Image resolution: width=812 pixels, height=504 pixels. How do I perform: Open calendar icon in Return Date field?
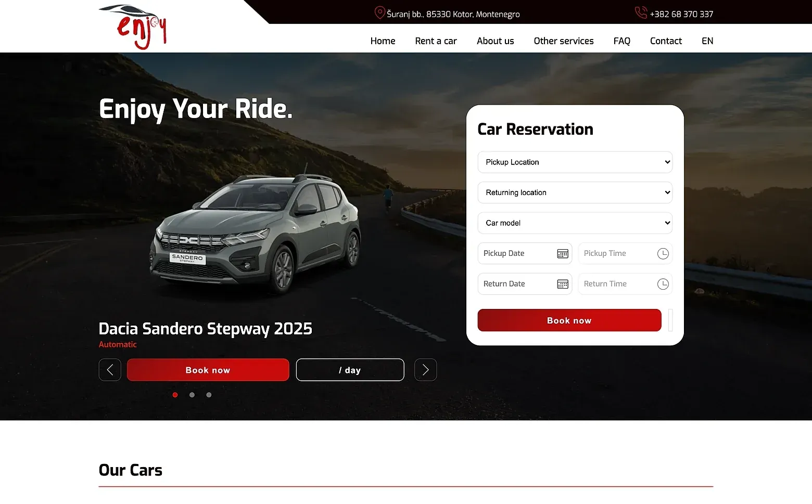tap(563, 284)
